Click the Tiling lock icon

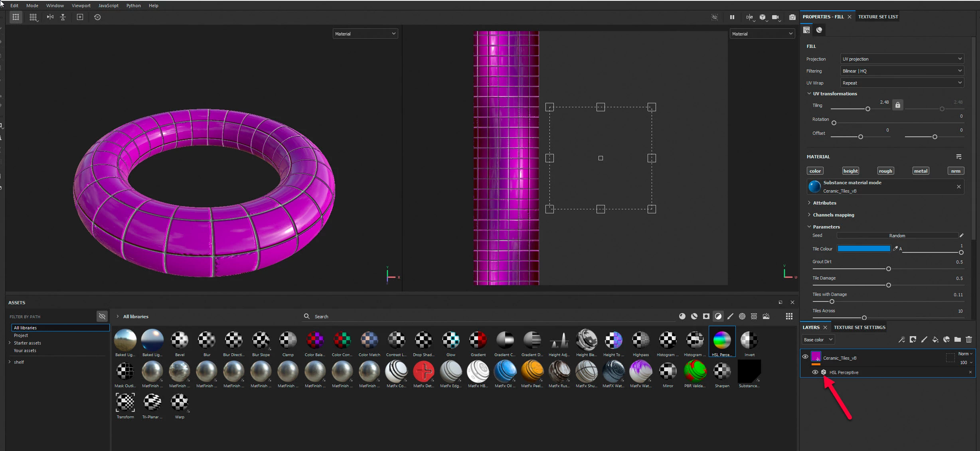click(897, 105)
